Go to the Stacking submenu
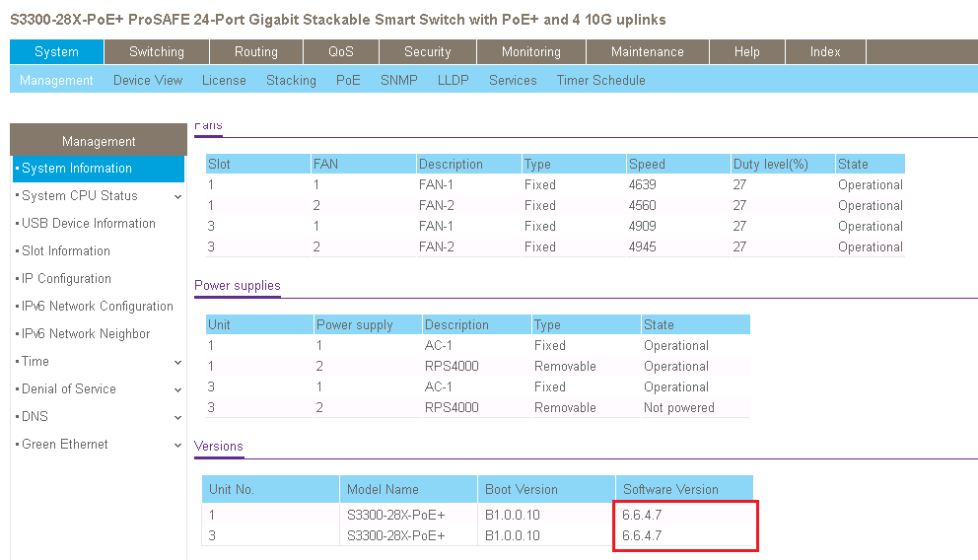 pyautogui.click(x=291, y=81)
